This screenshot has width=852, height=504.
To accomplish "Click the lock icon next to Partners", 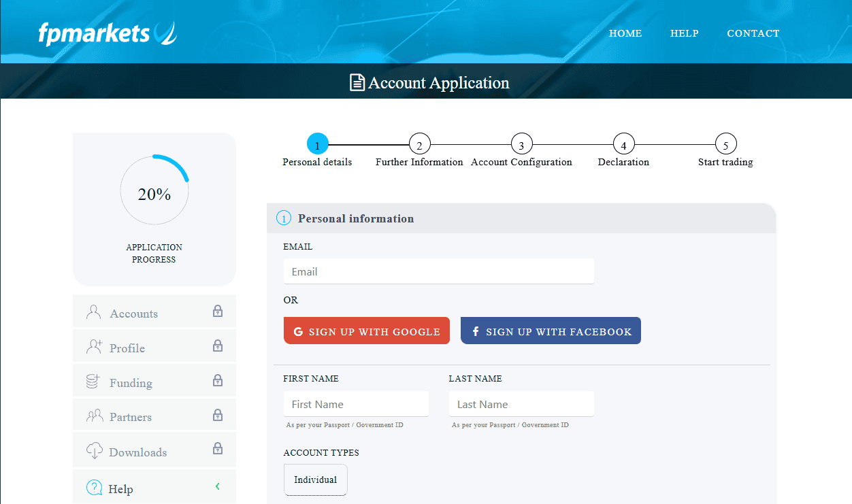I will pos(218,415).
